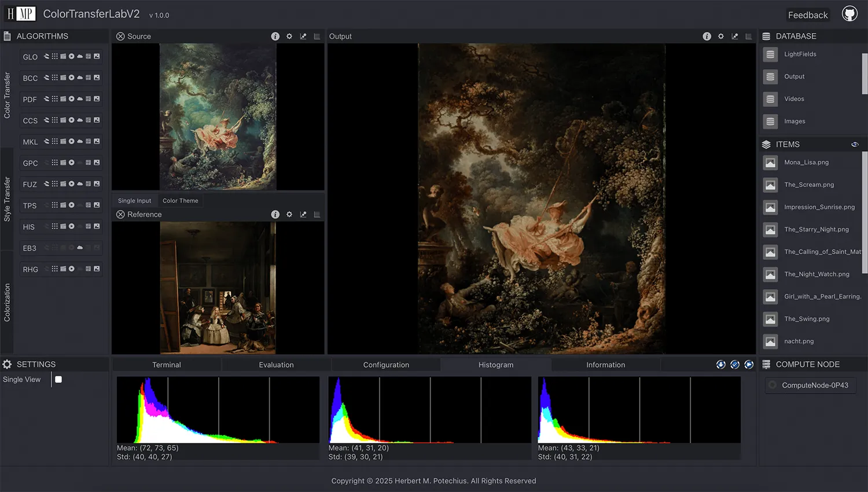Open the Style Transfer vertical tab
Viewport: 868px width, 492px height.
click(7, 199)
